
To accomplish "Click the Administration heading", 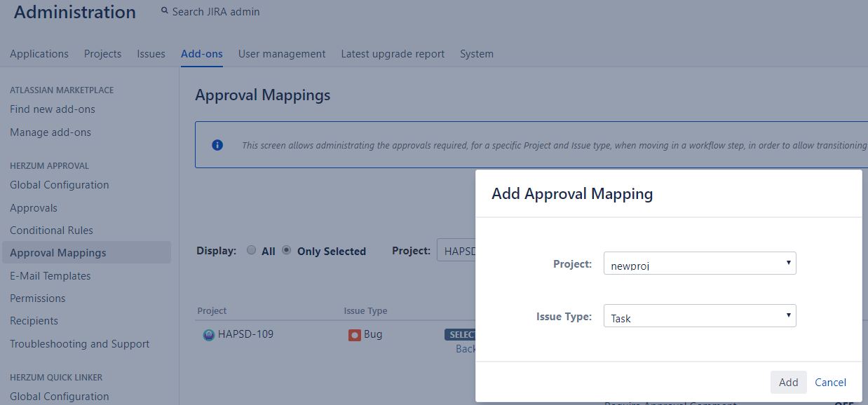I will (75, 12).
